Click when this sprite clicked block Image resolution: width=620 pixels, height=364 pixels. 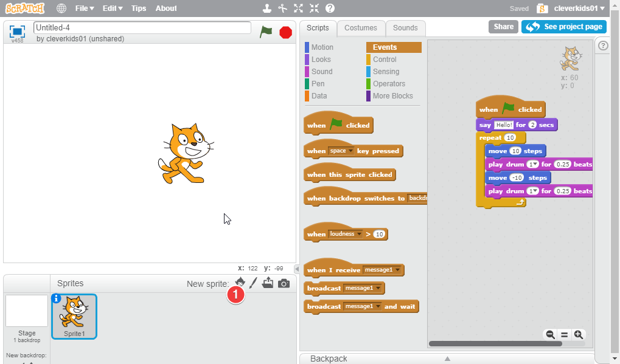tap(349, 174)
